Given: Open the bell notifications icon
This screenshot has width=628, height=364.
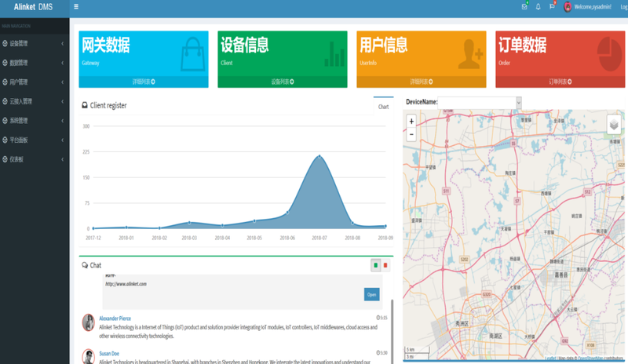Looking at the screenshot, I should 538,7.
